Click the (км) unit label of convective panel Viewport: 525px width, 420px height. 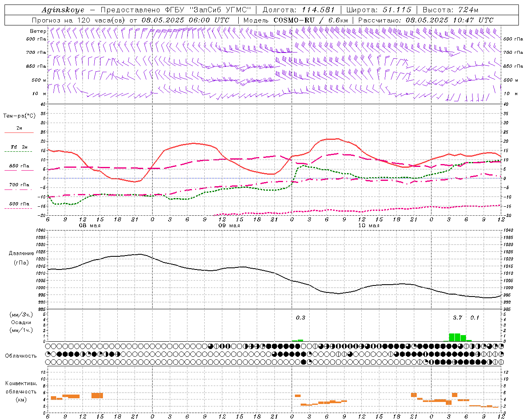click(x=21, y=399)
